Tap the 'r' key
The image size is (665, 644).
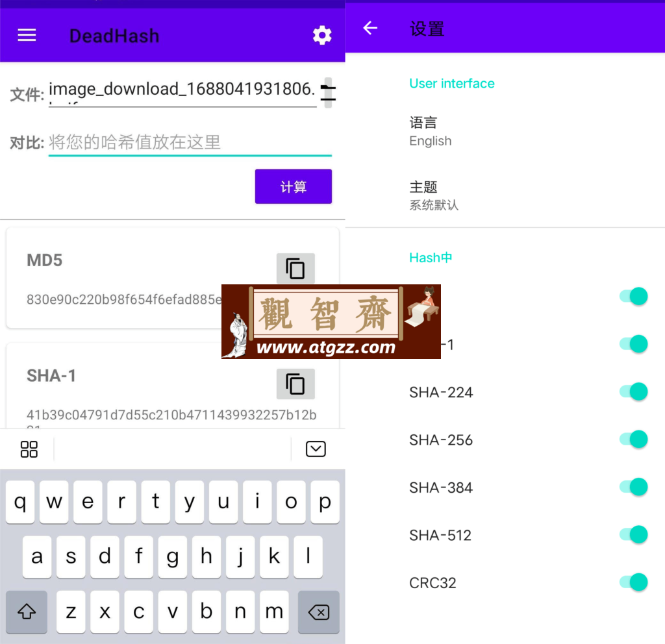tap(121, 502)
